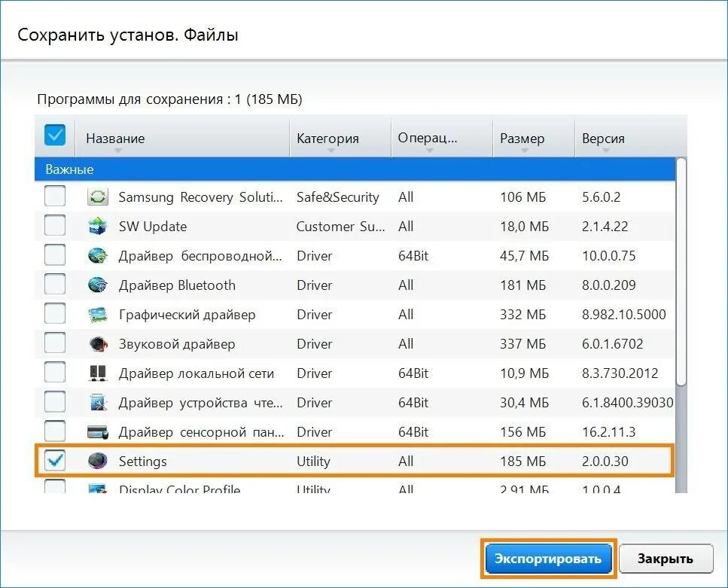Click the Закрыть button
Screen dimensions: 728x588
click(666, 559)
